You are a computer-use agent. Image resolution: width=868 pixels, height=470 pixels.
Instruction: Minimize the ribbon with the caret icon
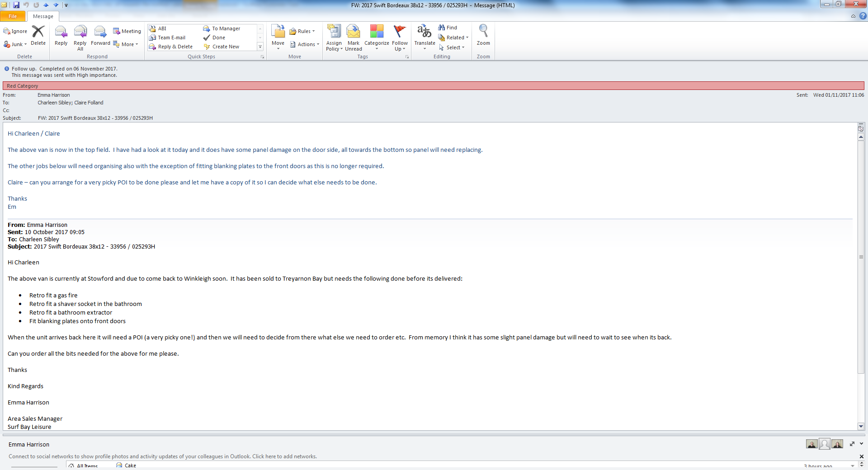(x=853, y=16)
